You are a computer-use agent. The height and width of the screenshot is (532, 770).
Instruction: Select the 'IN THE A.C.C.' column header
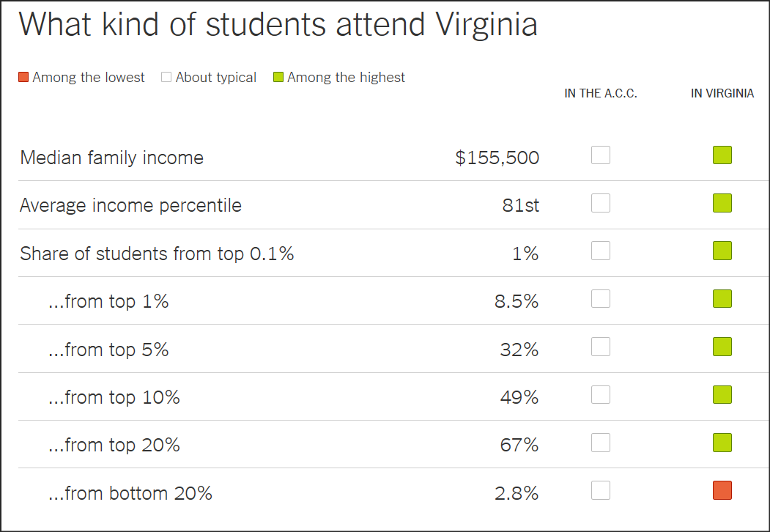click(x=601, y=93)
